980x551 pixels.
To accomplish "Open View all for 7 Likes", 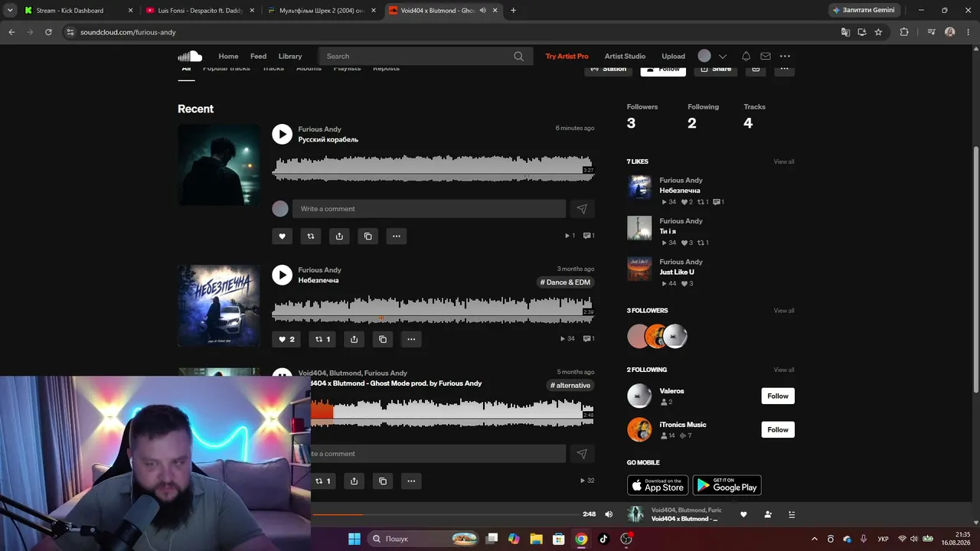I will pos(784,161).
